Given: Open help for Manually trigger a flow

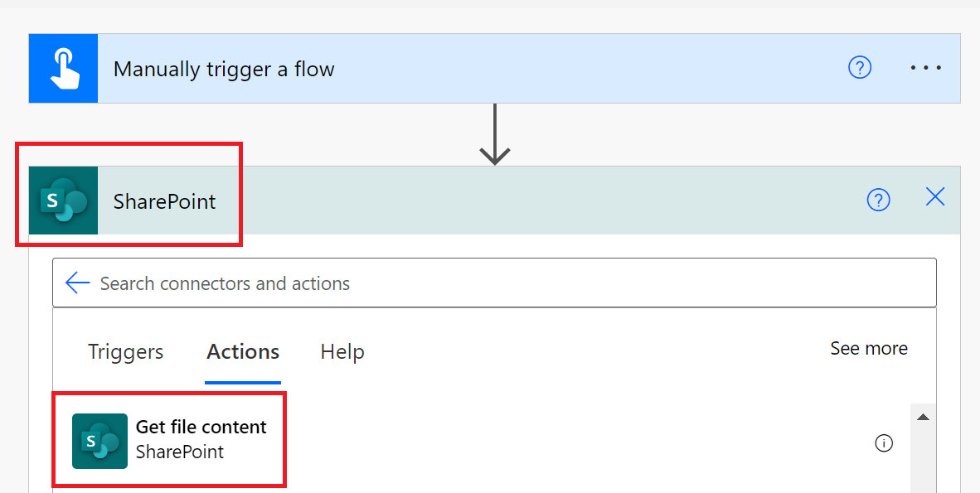Looking at the screenshot, I should tap(860, 68).
